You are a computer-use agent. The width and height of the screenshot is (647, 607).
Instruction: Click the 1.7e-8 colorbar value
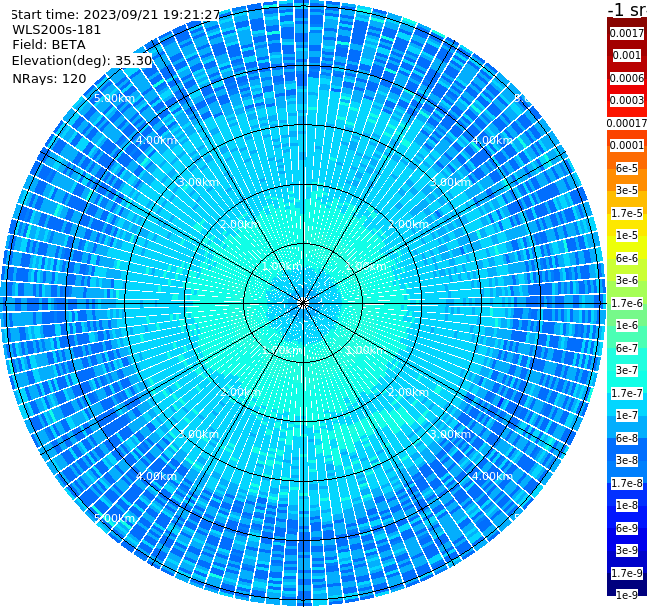point(627,483)
